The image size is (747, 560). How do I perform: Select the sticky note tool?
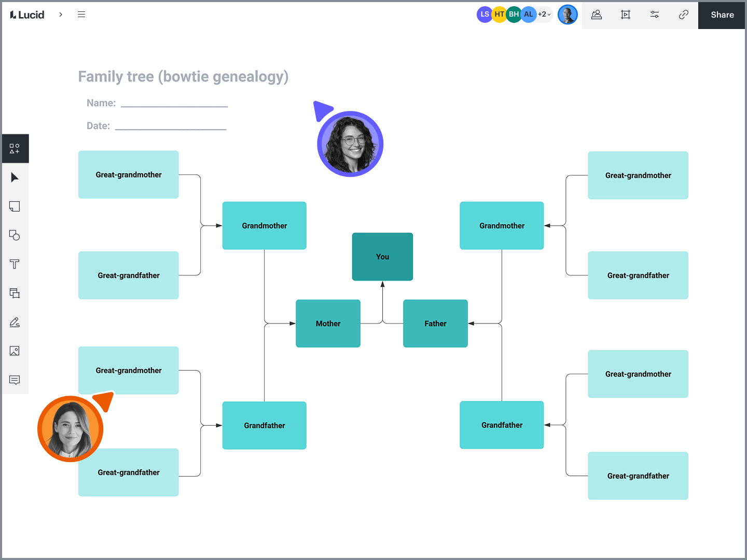15,206
